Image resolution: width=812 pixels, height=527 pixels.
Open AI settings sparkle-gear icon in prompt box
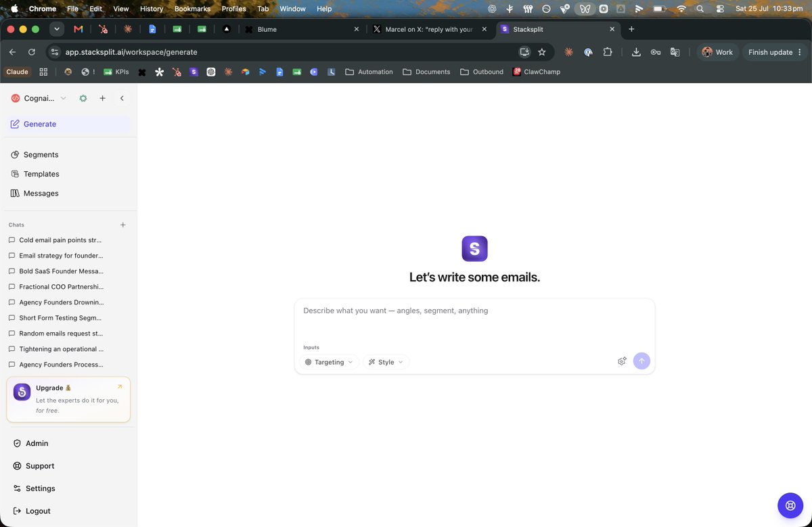[622, 361]
